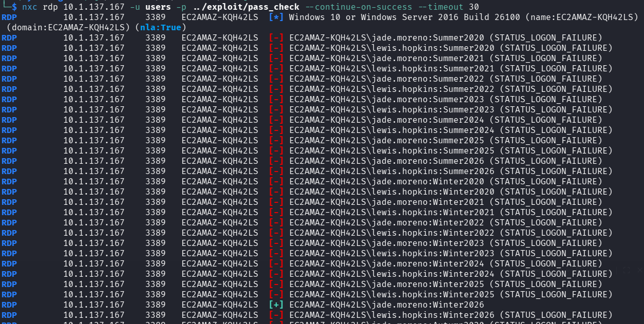Image resolution: width=644 pixels, height=324 pixels.
Task: Click the 'nxc' command name in prompt
Action: (29, 7)
